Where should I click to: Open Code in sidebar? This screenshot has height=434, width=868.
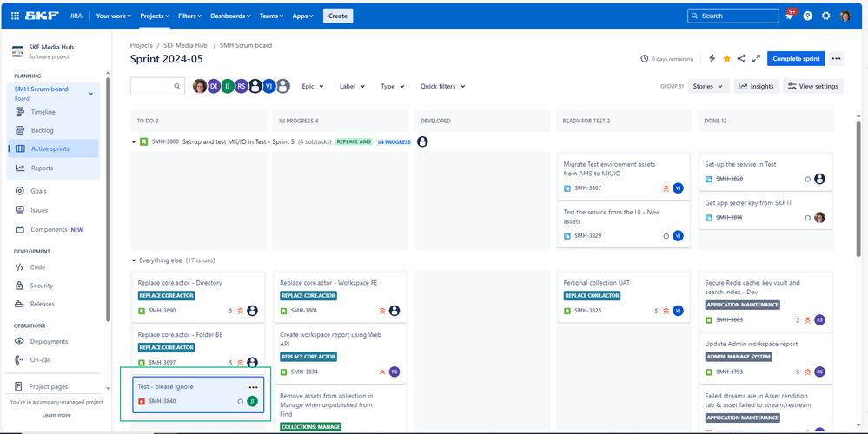(54, 267)
